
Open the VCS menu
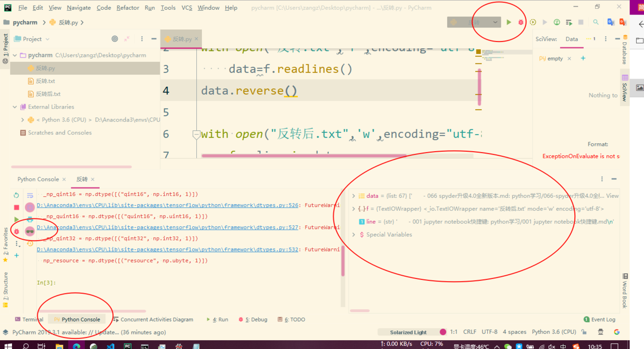pyautogui.click(x=187, y=8)
